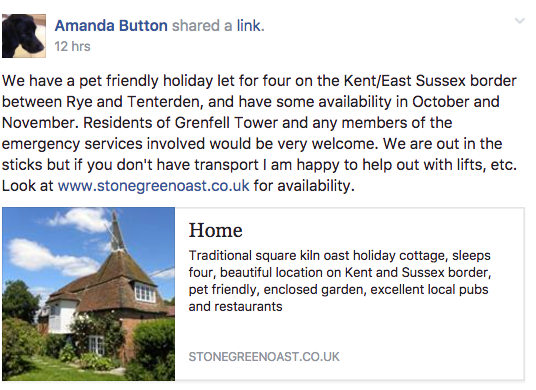
Task: Open the black dog profile picture
Action: click(24, 36)
